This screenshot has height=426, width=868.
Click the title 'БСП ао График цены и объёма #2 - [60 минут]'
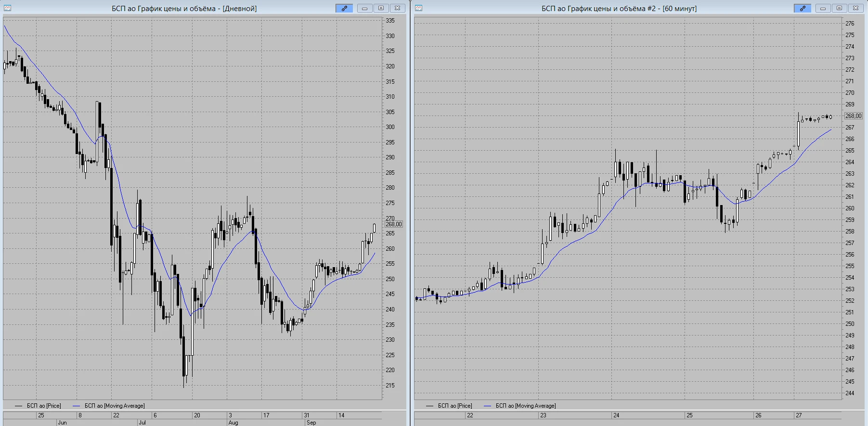(x=619, y=9)
